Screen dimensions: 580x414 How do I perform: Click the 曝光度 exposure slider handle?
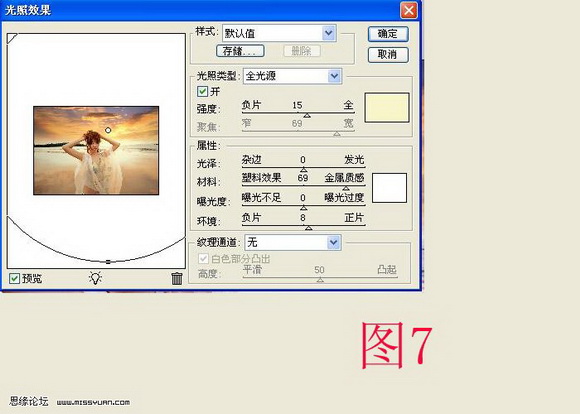pos(303,208)
